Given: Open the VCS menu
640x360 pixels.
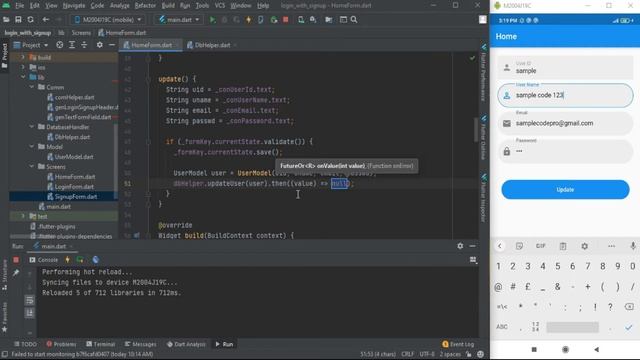Looking at the screenshot, I should 220,6.
